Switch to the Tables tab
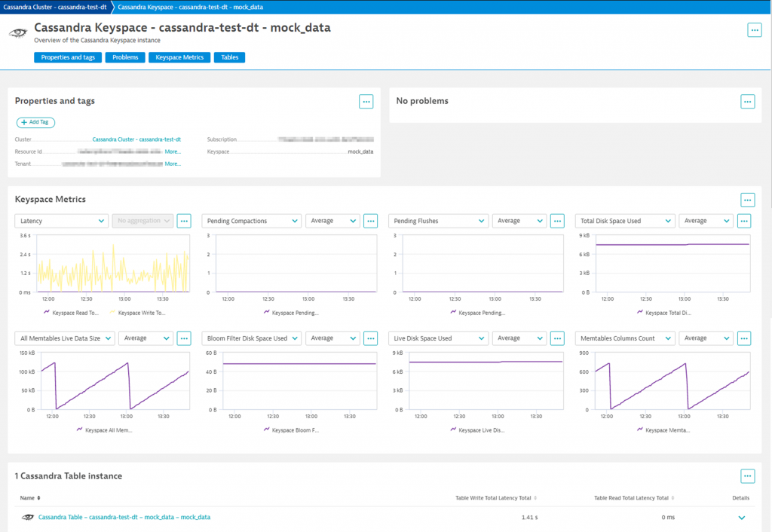 (229, 57)
